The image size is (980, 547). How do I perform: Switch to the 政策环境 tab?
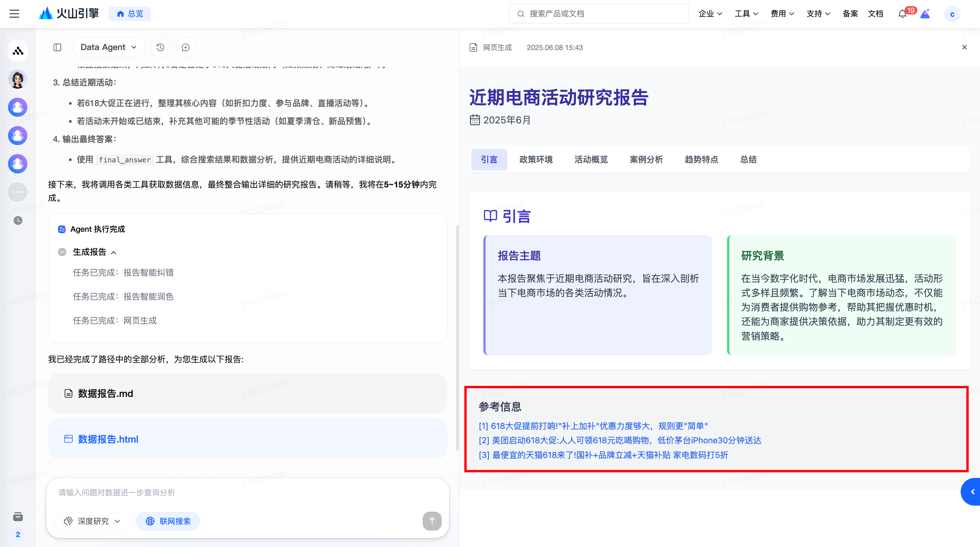click(536, 159)
